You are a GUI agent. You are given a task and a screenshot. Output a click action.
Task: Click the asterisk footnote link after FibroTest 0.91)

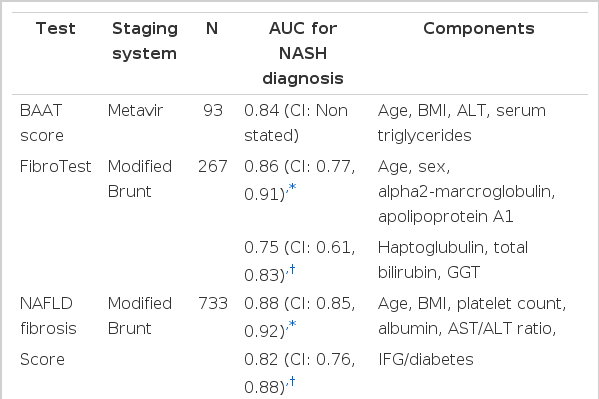293,188
